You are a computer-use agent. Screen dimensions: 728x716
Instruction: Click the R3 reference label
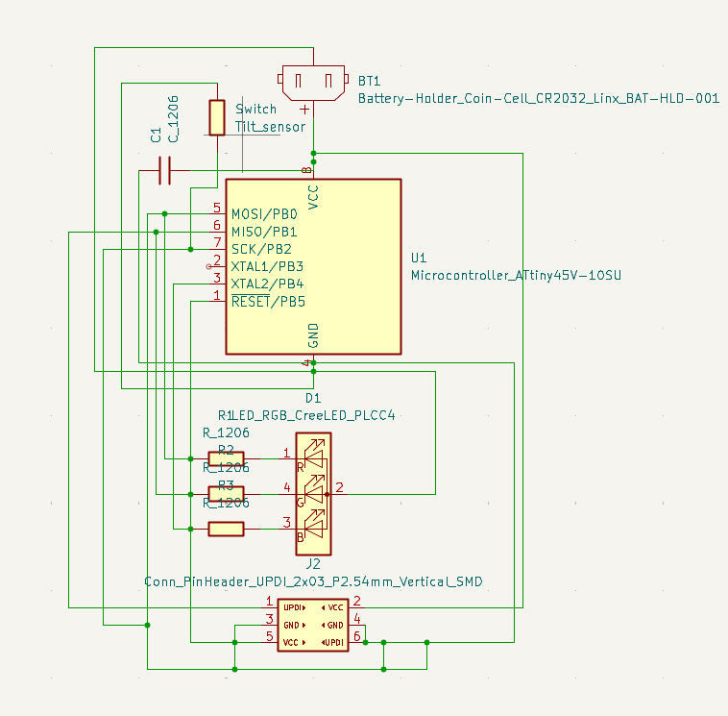pyautogui.click(x=226, y=485)
